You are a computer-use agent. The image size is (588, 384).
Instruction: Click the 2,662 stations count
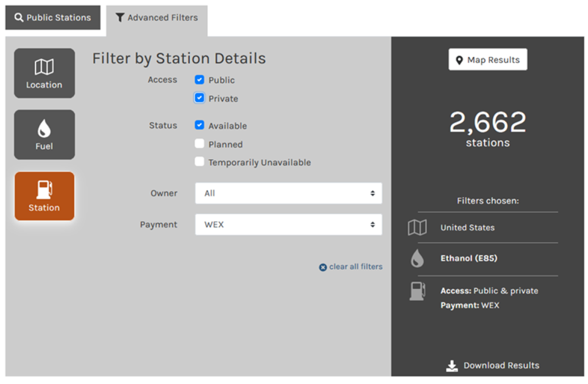coord(488,129)
